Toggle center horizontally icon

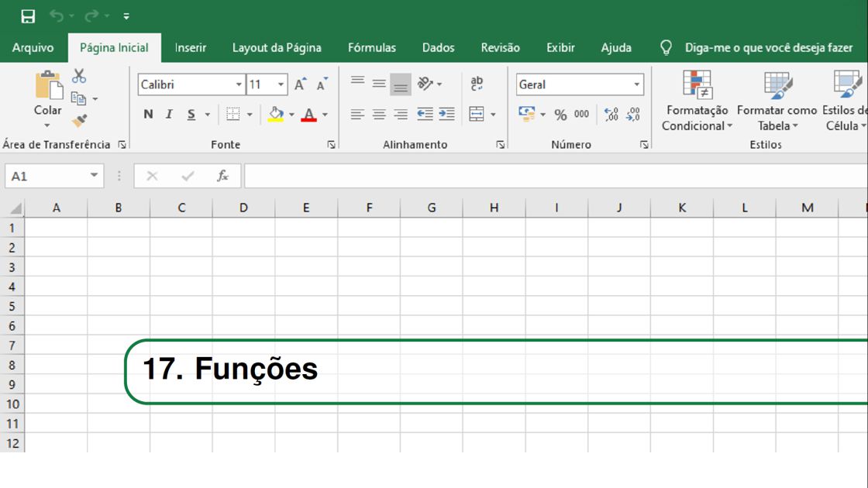click(379, 114)
